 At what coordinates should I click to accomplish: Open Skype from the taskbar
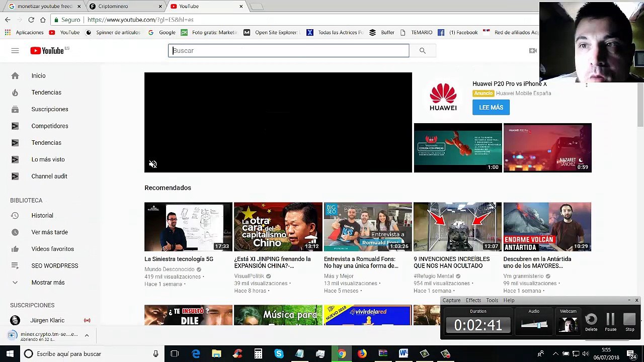pyautogui.click(x=279, y=354)
